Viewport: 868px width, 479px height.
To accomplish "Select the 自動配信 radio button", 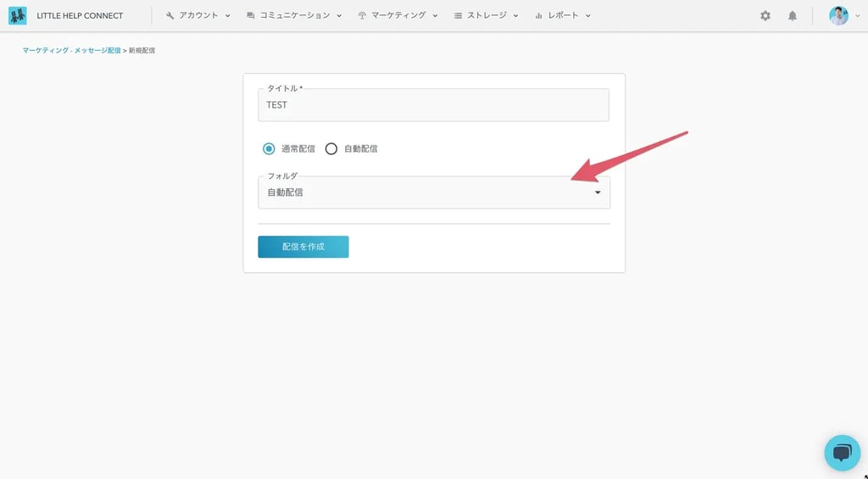I will (x=331, y=148).
